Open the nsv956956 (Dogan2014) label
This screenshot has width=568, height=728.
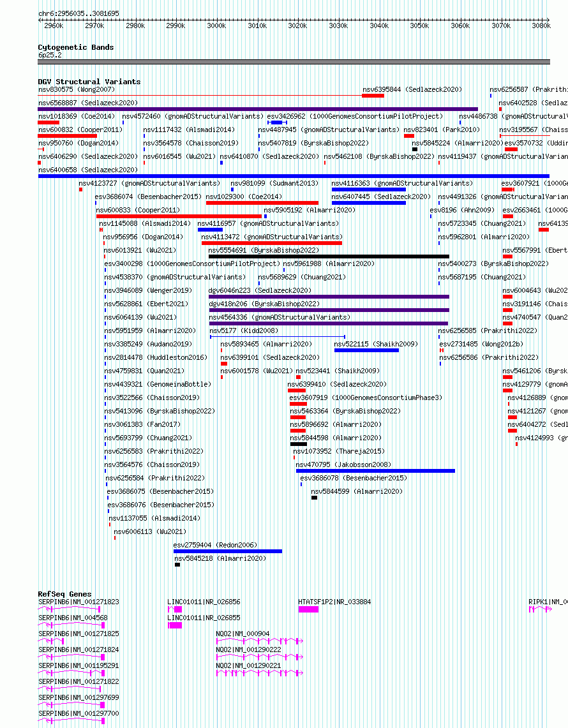click(x=143, y=237)
